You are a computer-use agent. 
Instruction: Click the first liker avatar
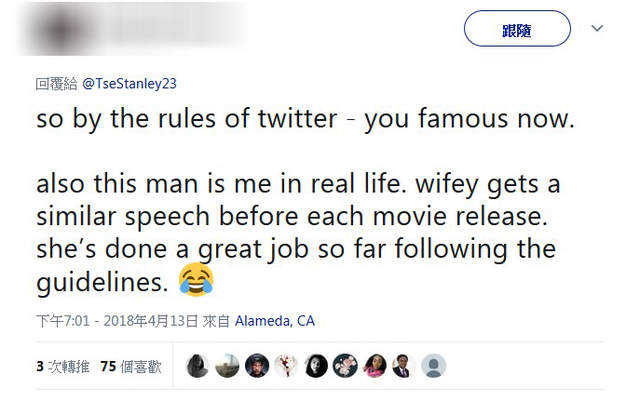(x=198, y=367)
